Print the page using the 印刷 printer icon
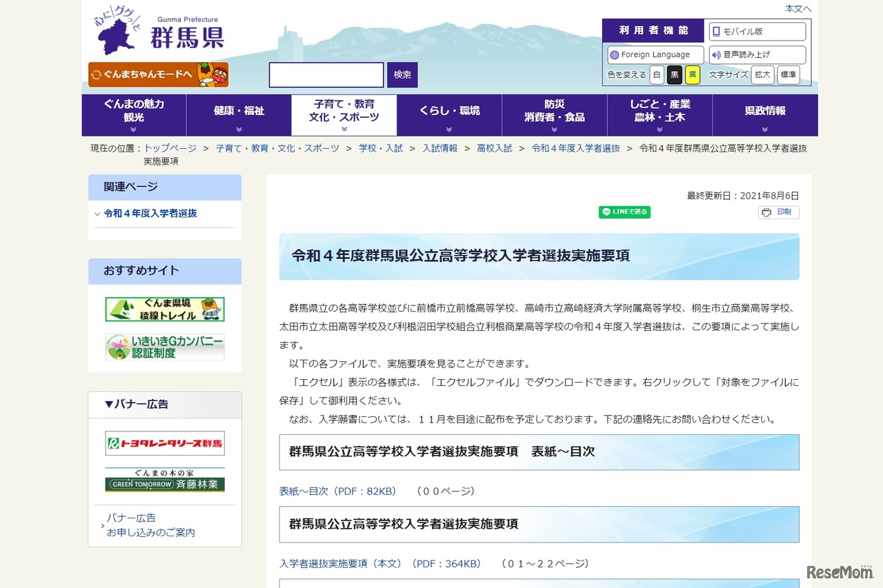The image size is (883, 588). [778, 212]
